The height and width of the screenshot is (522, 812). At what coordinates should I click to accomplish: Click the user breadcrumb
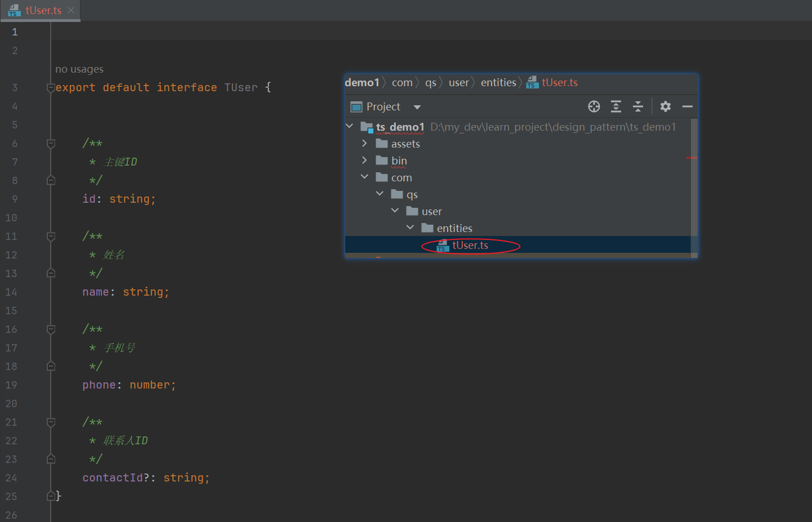[x=459, y=83]
